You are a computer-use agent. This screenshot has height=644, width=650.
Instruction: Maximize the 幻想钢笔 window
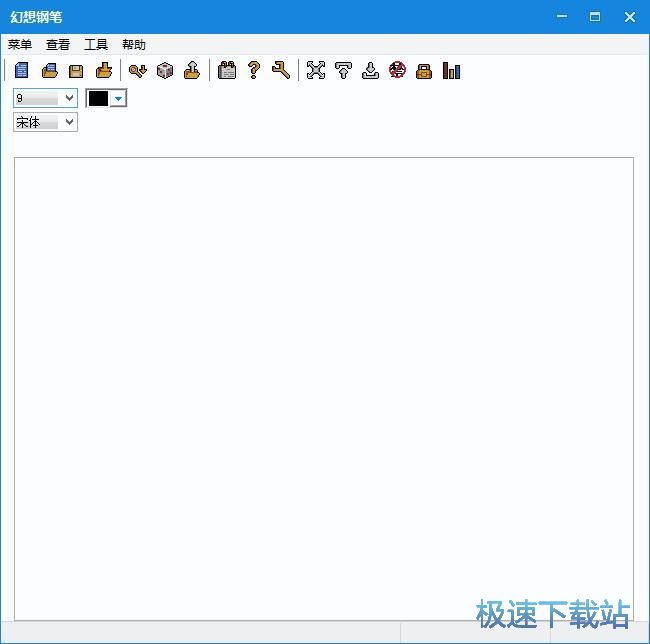point(595,17)
